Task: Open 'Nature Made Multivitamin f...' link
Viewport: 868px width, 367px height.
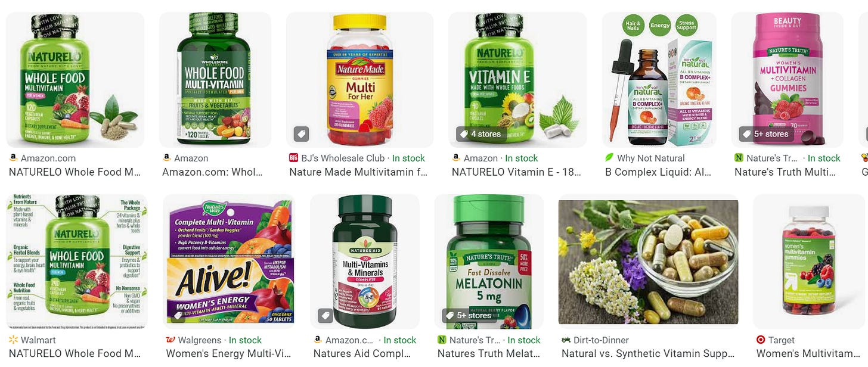Action: pyautogui.click(x=358, y=172)
